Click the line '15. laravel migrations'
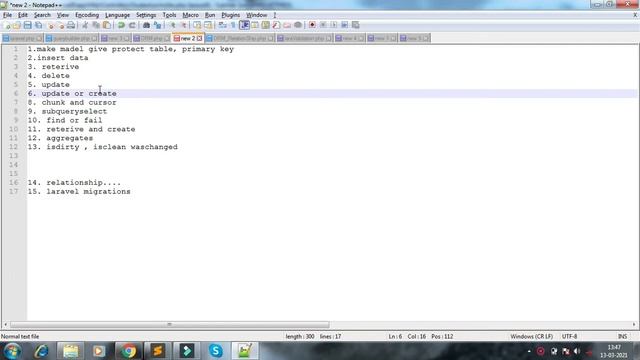The image size is (640, 360). point(79,191)
